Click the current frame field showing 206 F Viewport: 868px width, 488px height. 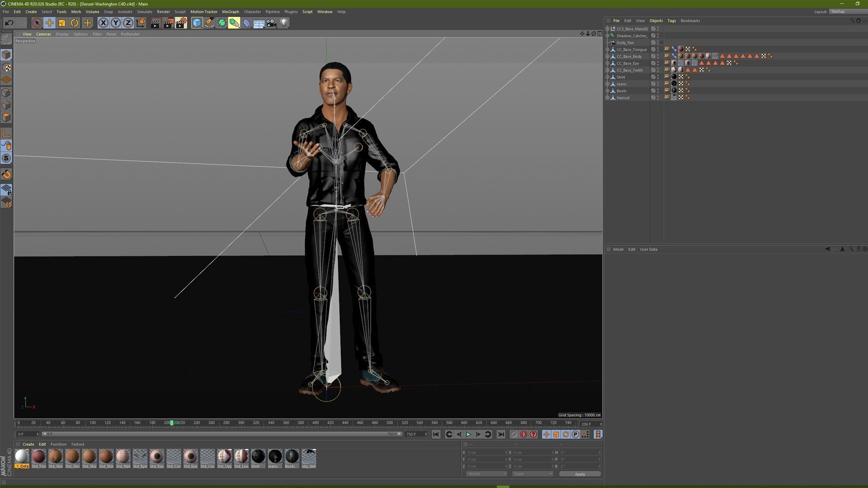tap(591, 424)
